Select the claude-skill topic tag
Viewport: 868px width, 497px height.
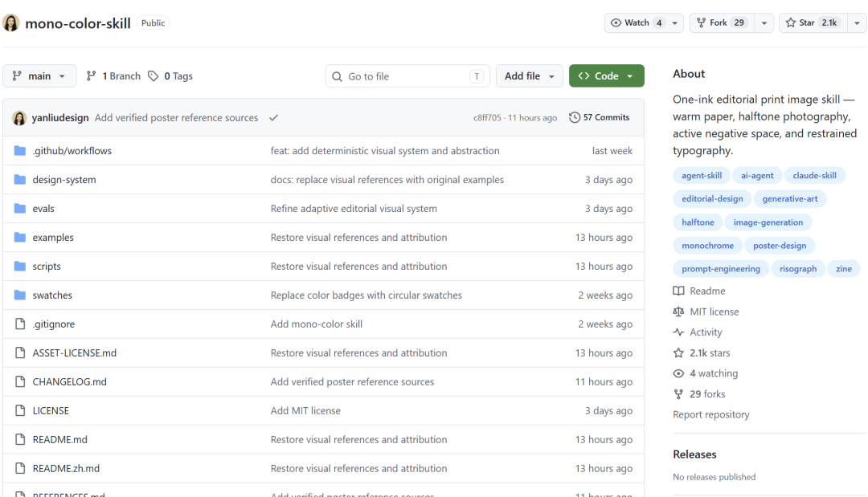[814, 176]
